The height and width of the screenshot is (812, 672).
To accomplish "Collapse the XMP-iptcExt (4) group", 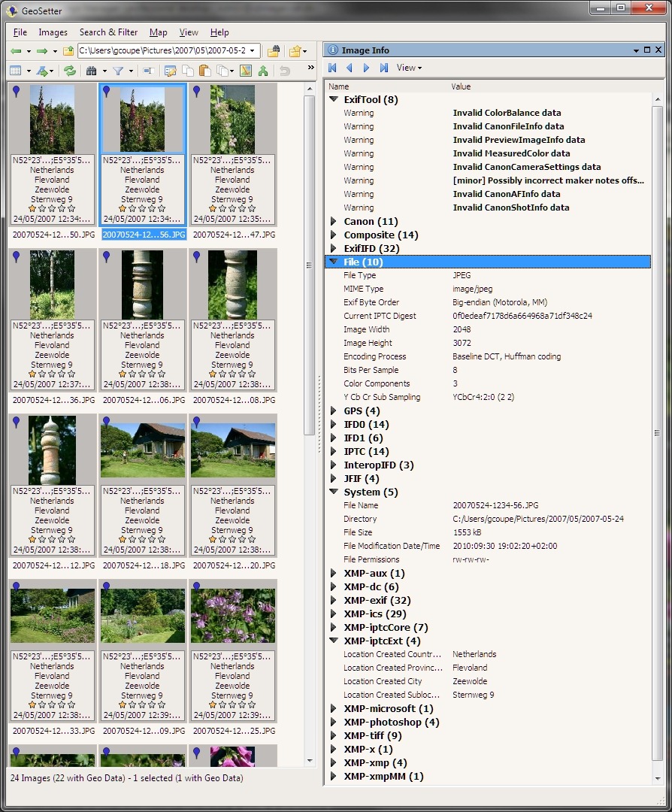I will [334, 641].
